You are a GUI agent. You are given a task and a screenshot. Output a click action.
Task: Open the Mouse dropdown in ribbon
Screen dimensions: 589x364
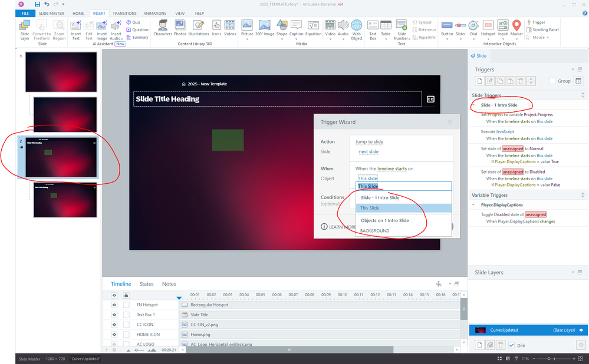(537, 37)
